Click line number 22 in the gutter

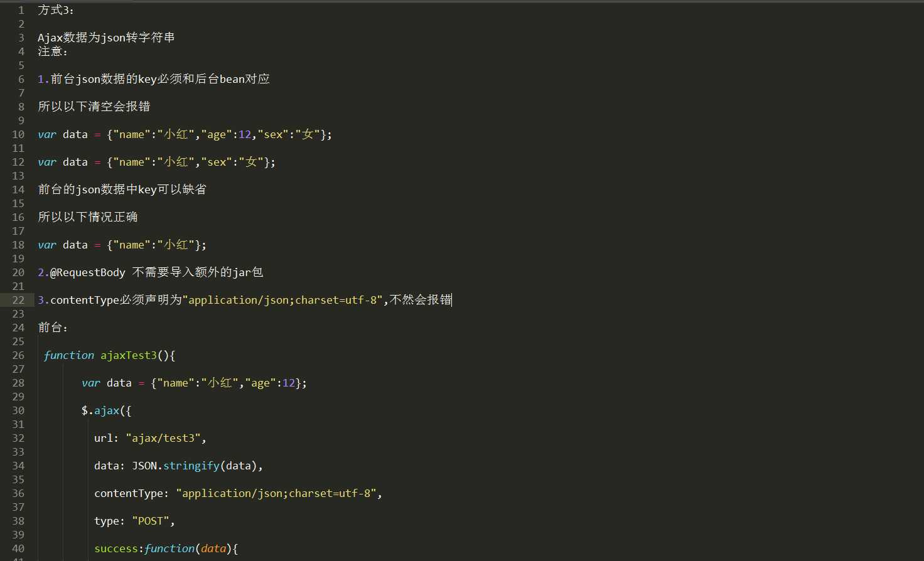(18, 300)
